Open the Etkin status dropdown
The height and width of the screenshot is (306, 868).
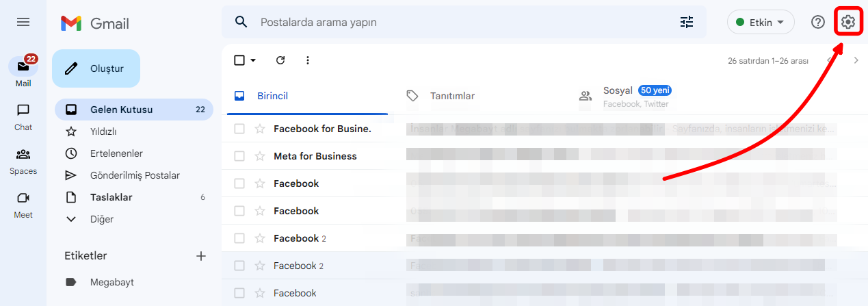pyautogui.click(x=760, y=22)
